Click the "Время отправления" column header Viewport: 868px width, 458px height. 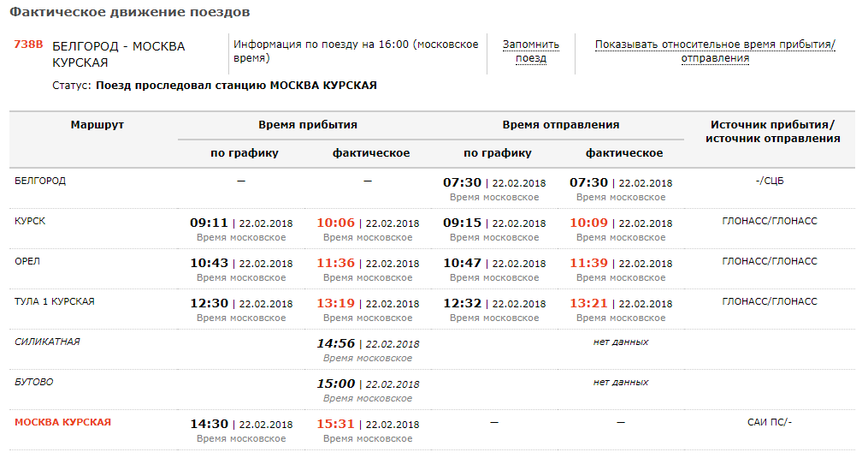[x=561, y=125]
